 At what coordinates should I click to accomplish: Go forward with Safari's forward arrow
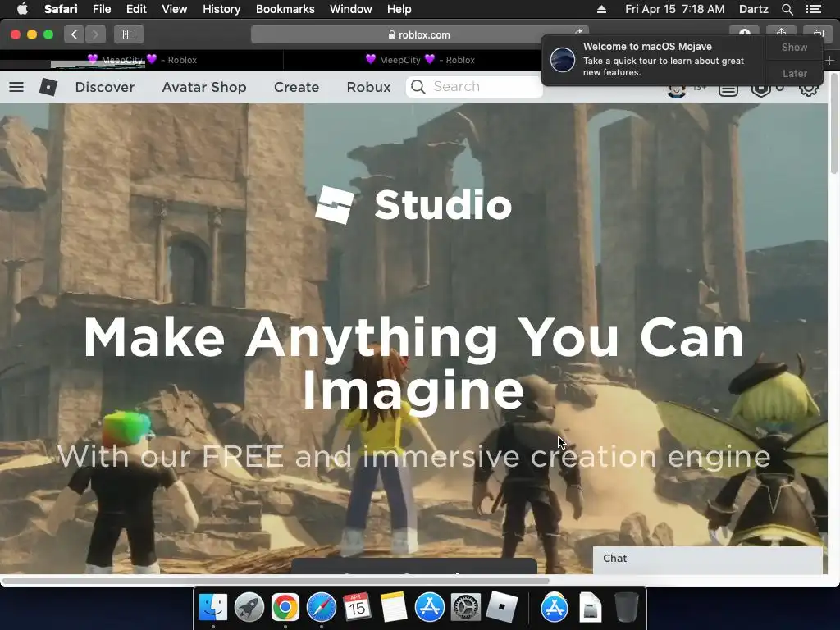[x=95, y=34]
